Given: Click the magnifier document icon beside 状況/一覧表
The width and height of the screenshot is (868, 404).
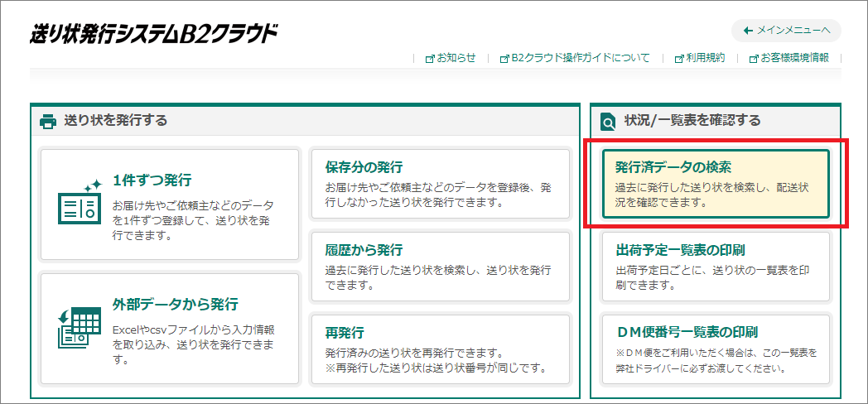Looking at the screenshot, I should 608,122.
